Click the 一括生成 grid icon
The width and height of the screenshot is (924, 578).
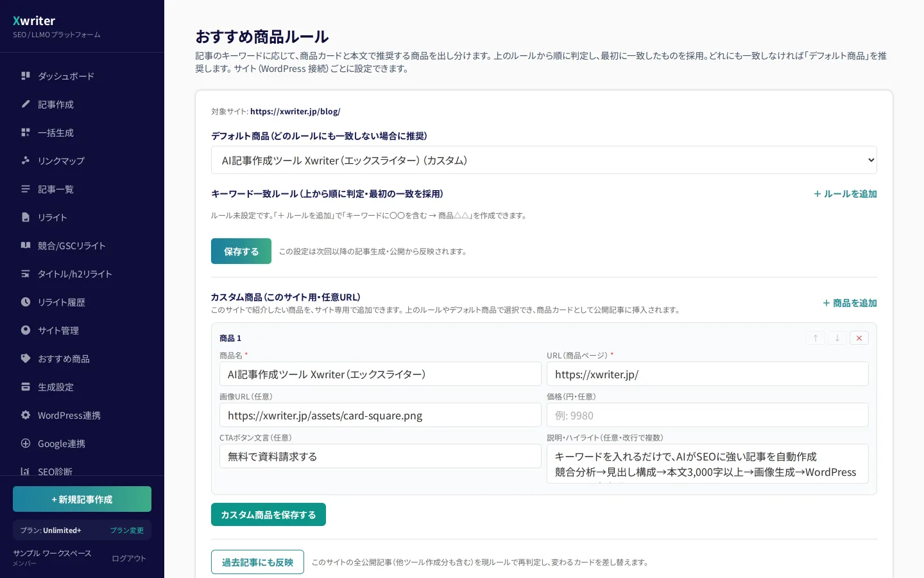pos(26,132)
